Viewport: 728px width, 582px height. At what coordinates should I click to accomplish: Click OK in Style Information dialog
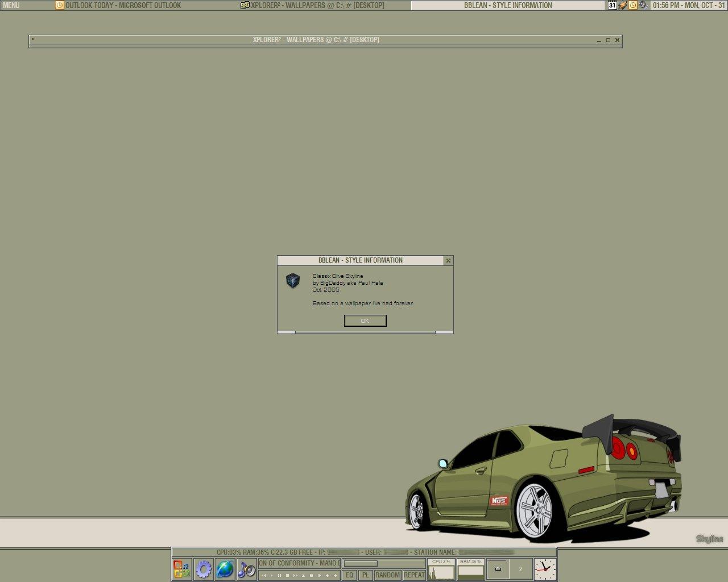365,321
